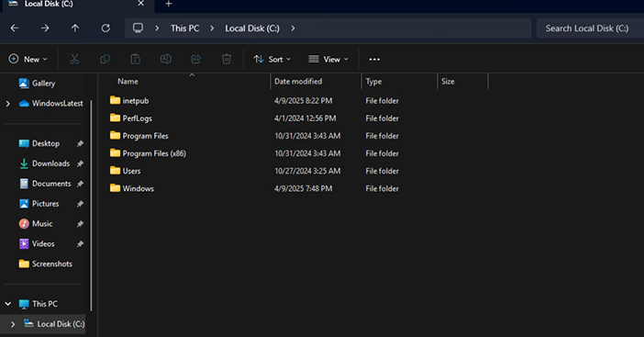Open a new tab with plus button

click(169, 4)
